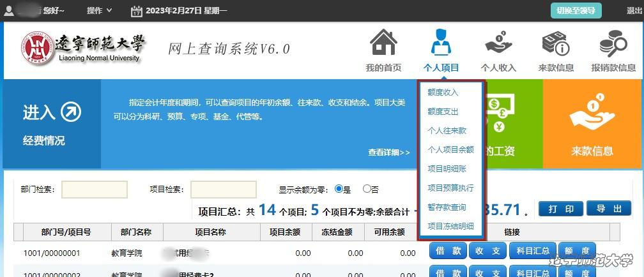644x277 pixels.
Task: Click the 部门检索 input field
Action: point(95,190)
